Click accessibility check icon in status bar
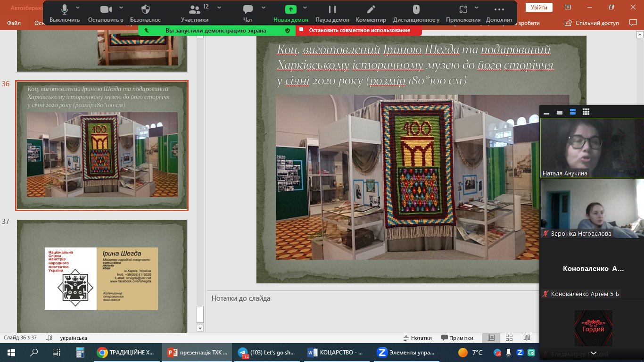Image resolution: width=644 pixels, height=362 pixels. (49, 338)
